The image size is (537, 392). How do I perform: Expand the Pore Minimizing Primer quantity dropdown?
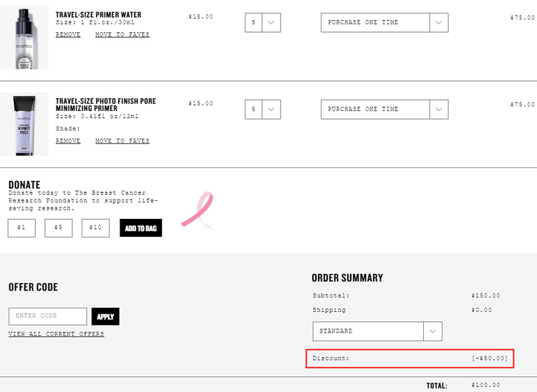(263, 109)
